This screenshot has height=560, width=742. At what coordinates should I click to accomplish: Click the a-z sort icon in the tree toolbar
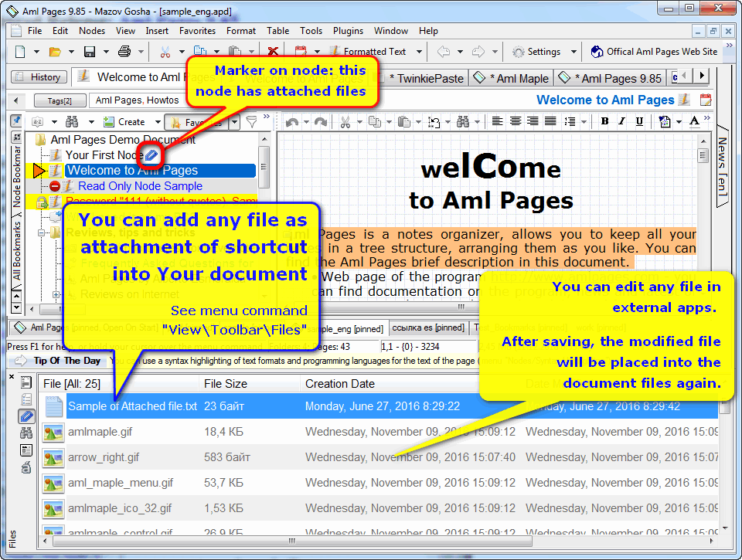[x=37, y=122]
